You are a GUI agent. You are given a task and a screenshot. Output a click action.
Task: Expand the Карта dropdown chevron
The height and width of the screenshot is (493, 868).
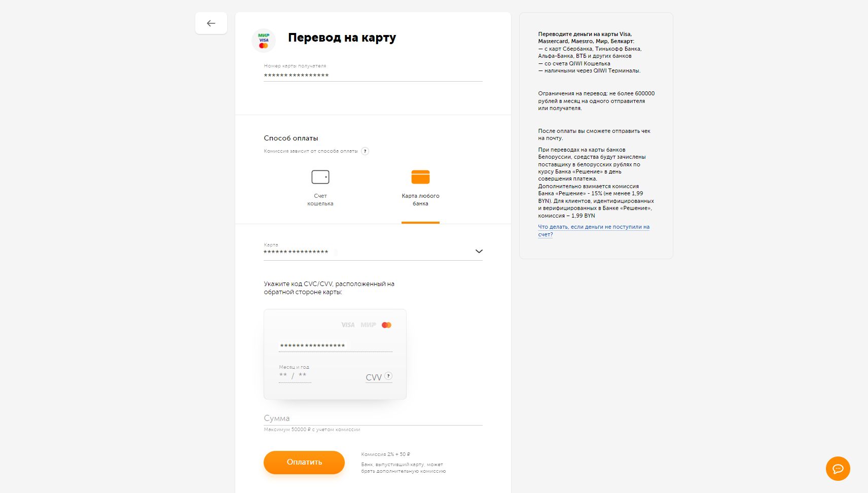(479, 252)
